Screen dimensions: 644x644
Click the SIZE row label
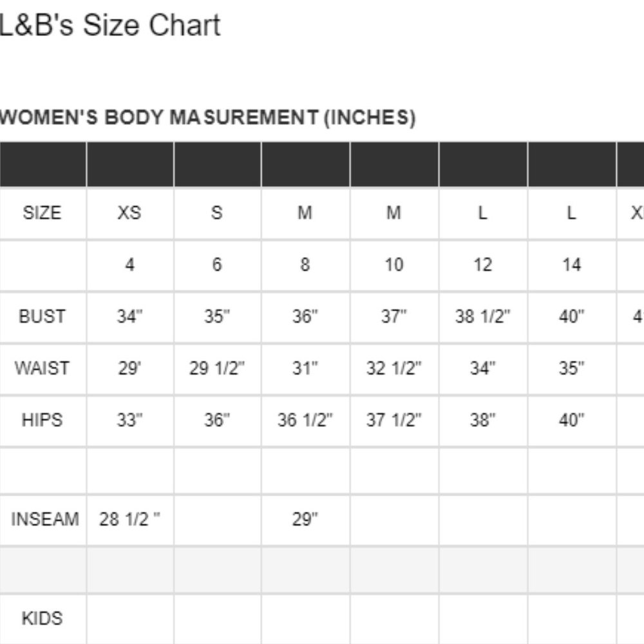[42, 213]
